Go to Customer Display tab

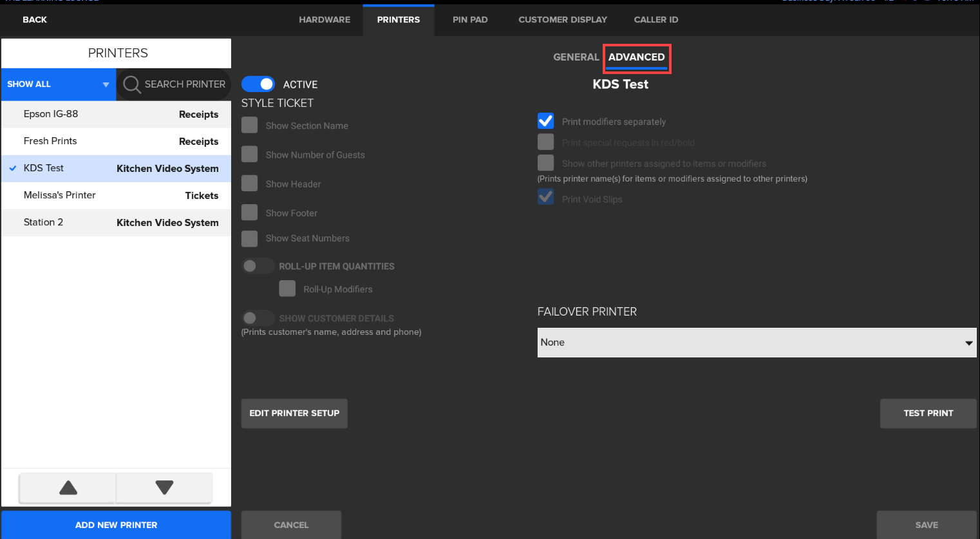[x=563, y=20]
